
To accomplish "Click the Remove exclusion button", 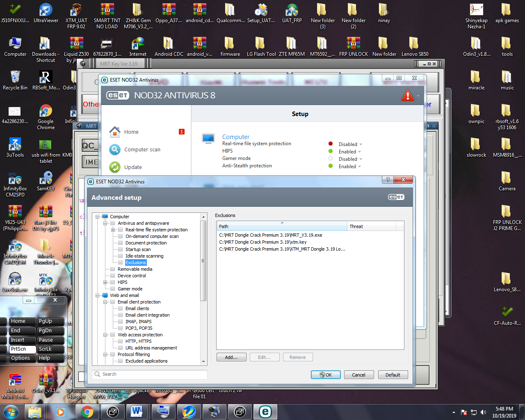I will click(298, 357).
